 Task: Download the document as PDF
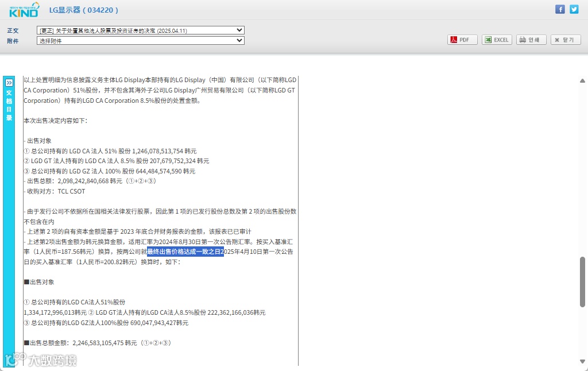click(462, 40)
